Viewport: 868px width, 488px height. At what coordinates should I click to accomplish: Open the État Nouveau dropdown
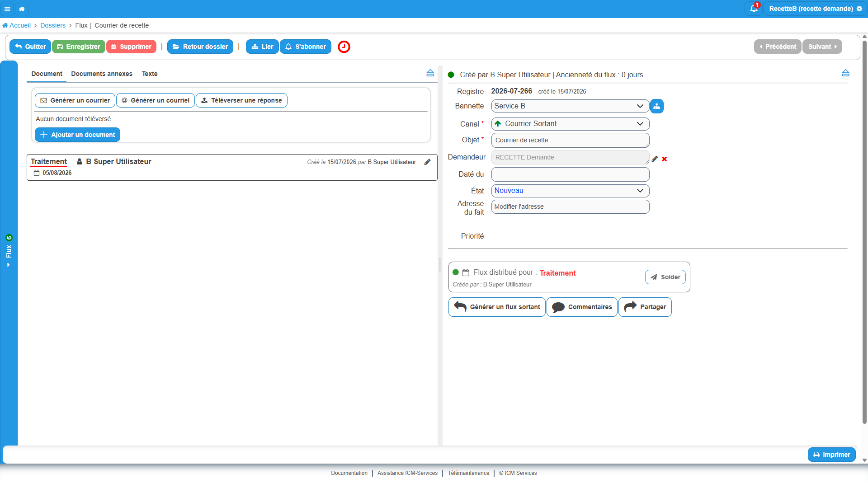click(570, 191)
